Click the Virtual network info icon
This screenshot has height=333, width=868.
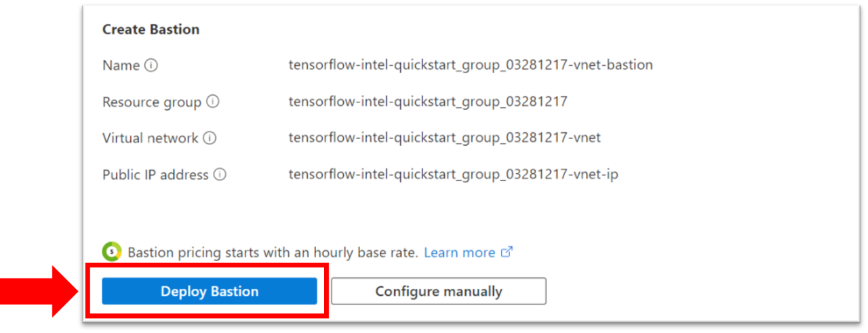[210, 138]
